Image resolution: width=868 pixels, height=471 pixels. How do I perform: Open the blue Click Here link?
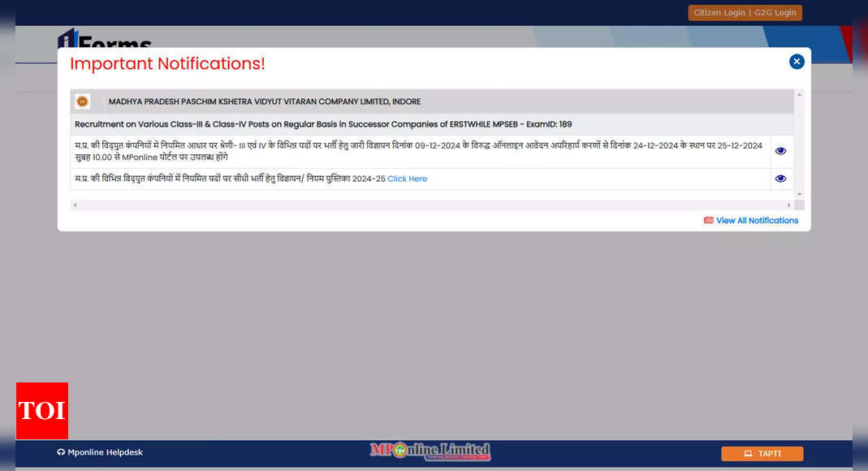(x=407, y=179)
